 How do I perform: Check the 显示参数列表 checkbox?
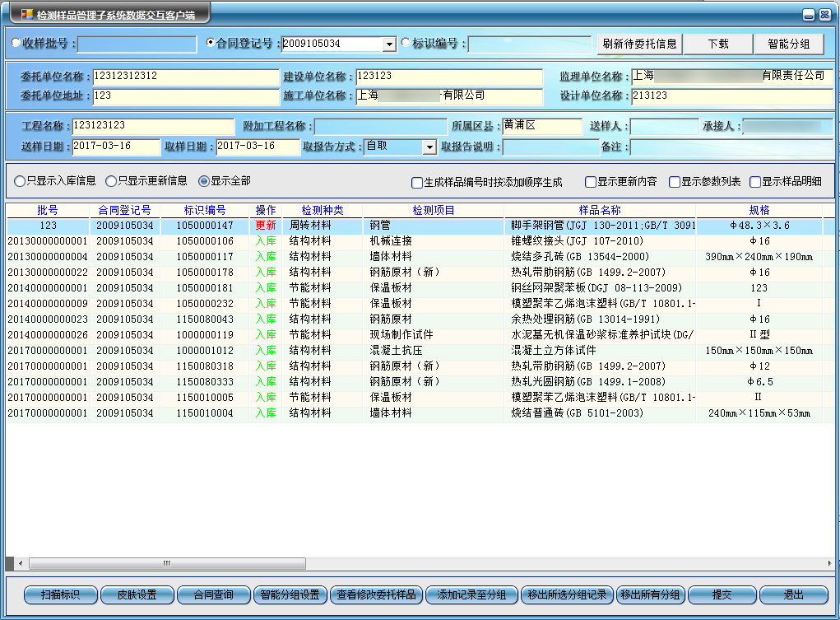(x=675, y=182)
